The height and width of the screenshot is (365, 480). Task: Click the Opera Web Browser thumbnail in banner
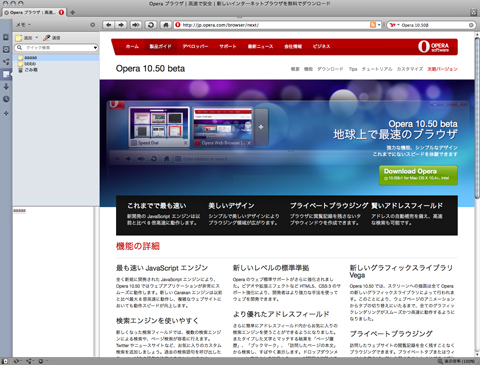click(223, 127)
